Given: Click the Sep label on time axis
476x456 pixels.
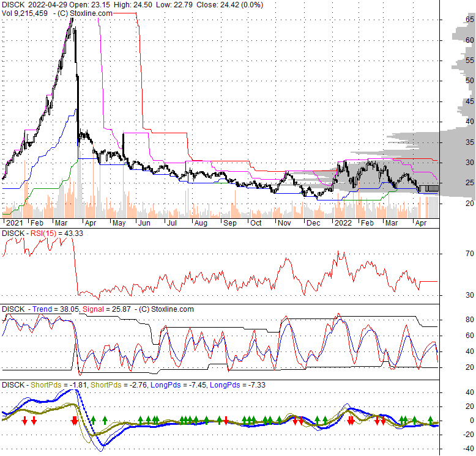Looking at the screenshot, I should coord(230,223).
